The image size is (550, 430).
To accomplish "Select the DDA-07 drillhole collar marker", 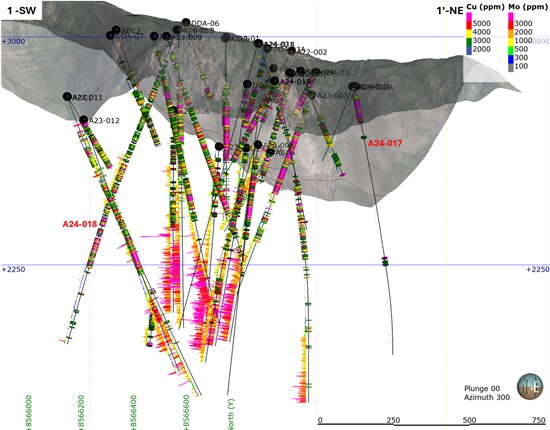I will pyautogui.click(x=110, y=35).
